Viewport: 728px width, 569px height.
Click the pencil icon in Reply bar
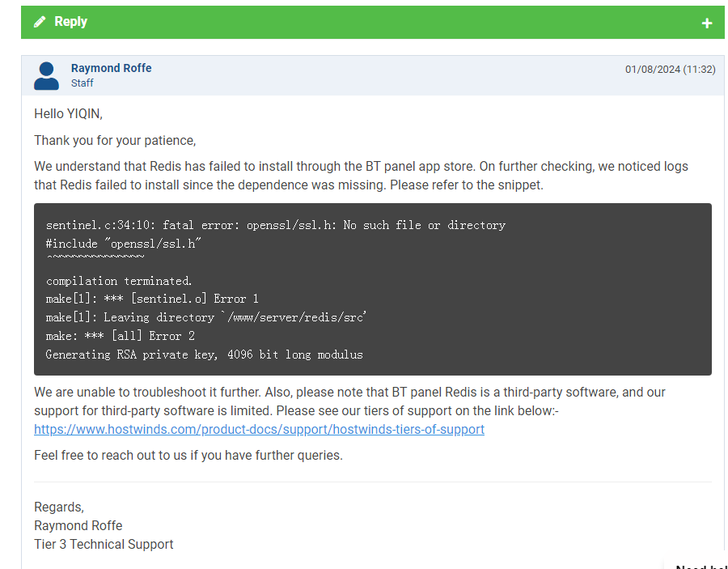point(40,22)
